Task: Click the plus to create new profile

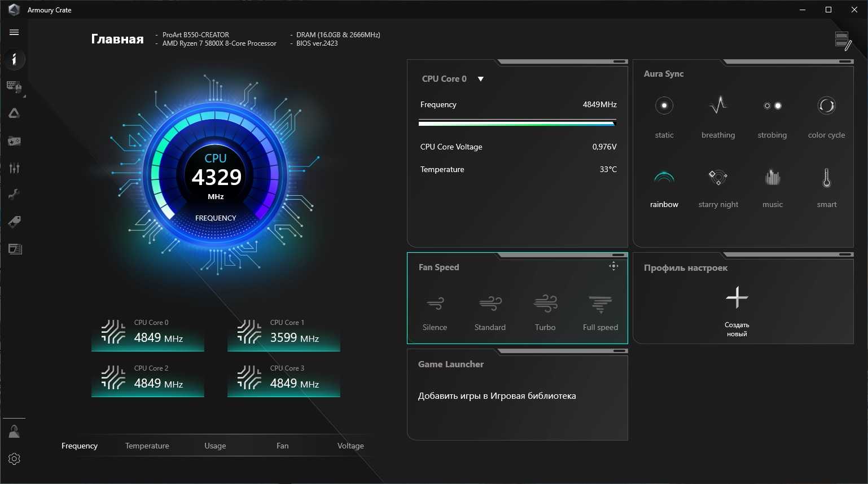Action: tap(737, 297)
